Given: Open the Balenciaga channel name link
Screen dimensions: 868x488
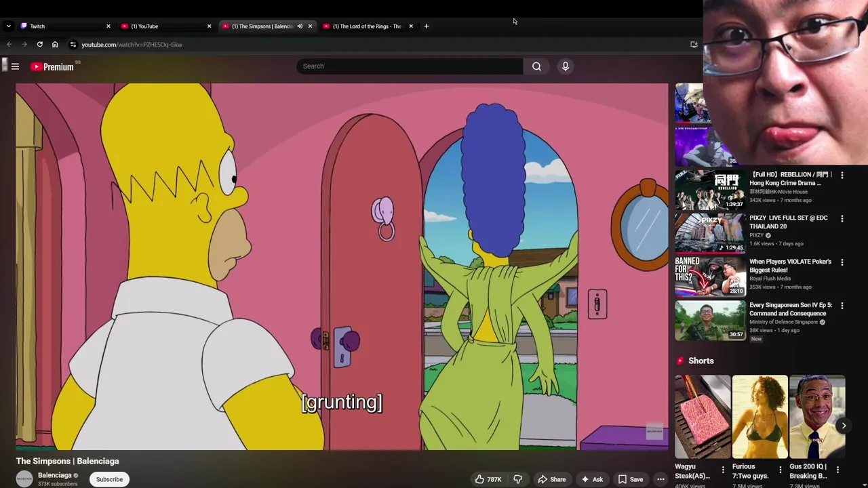Looking at the screenshot, I should coord(54,475).
